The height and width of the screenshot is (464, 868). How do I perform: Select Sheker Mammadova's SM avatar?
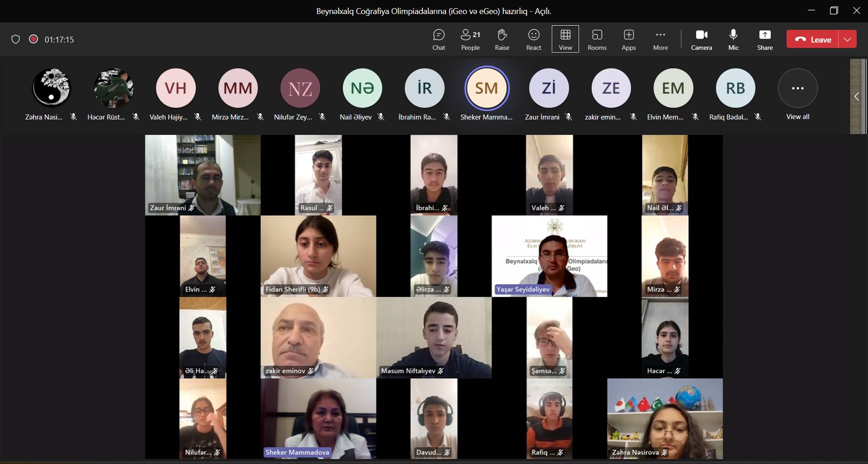(x=486, y=88)
